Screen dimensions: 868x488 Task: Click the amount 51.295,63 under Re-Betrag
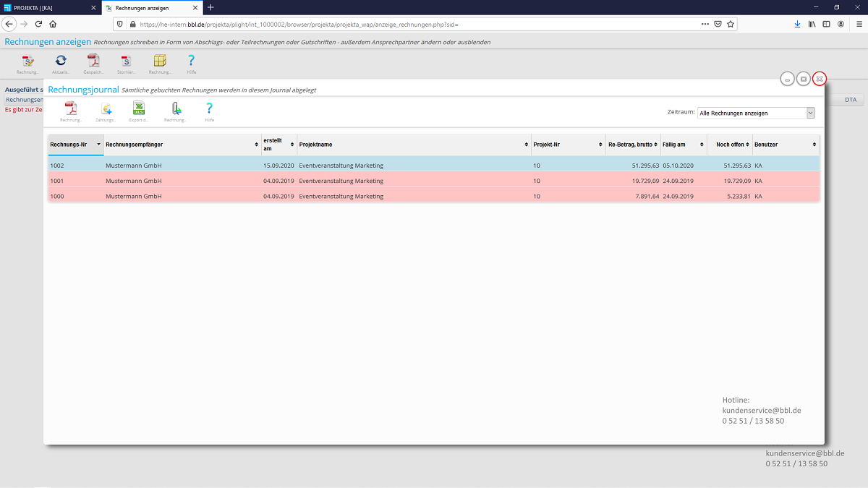[x=645, y=166]
